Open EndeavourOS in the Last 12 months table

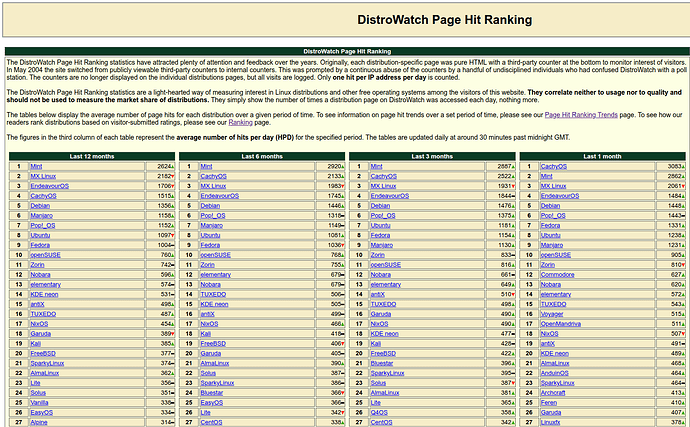coord(49,186)
